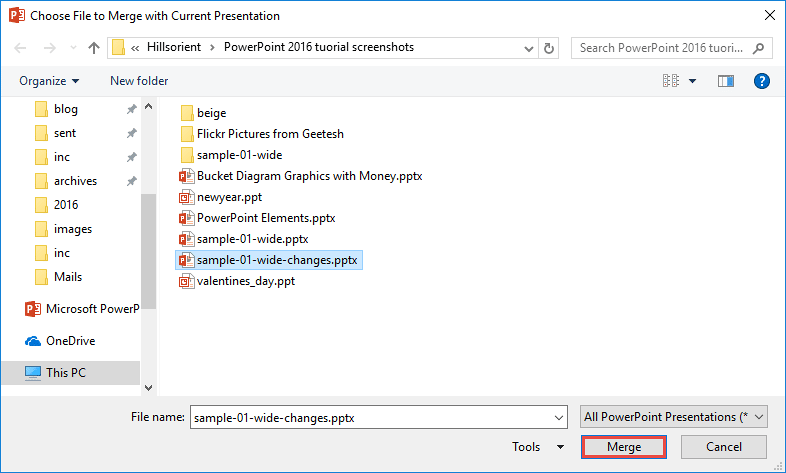
Task: Open the view options dropdown arrow
Action: 692,81
